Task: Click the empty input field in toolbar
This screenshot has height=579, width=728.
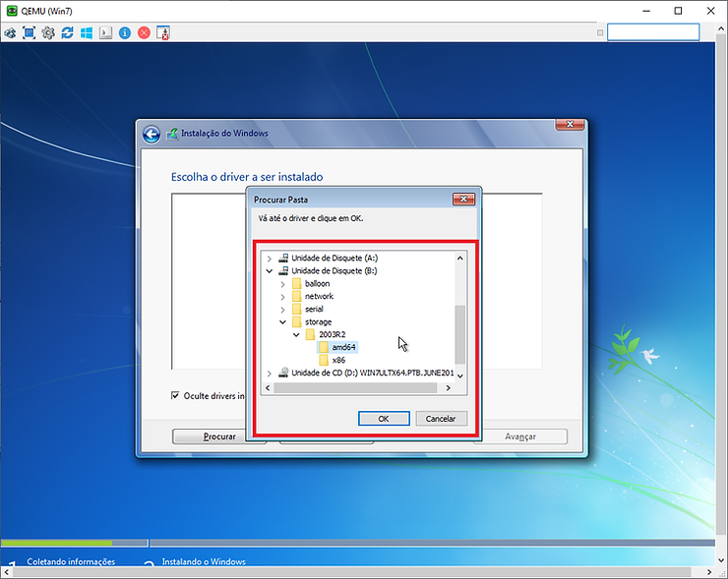Action: click(653, 32)
